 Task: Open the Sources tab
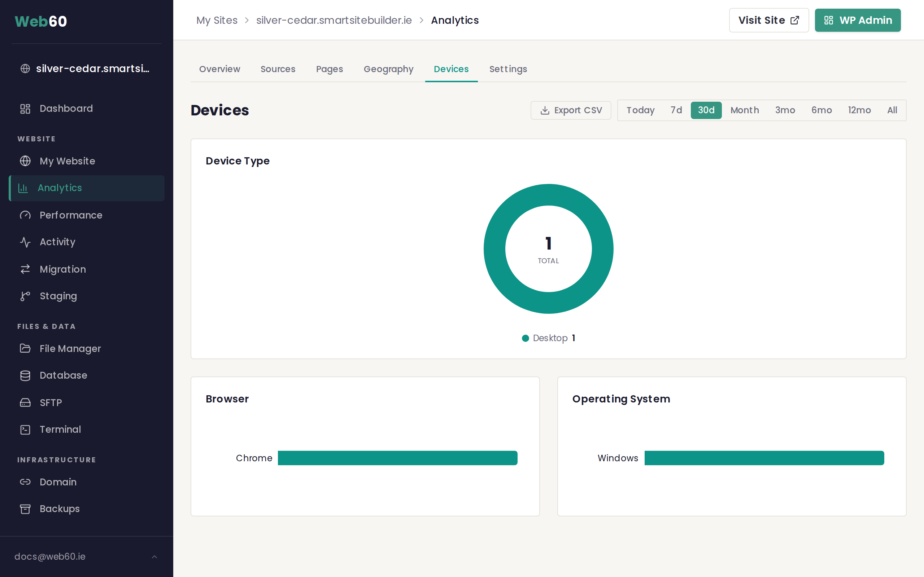pyautogui.click(x=278, y=69)
